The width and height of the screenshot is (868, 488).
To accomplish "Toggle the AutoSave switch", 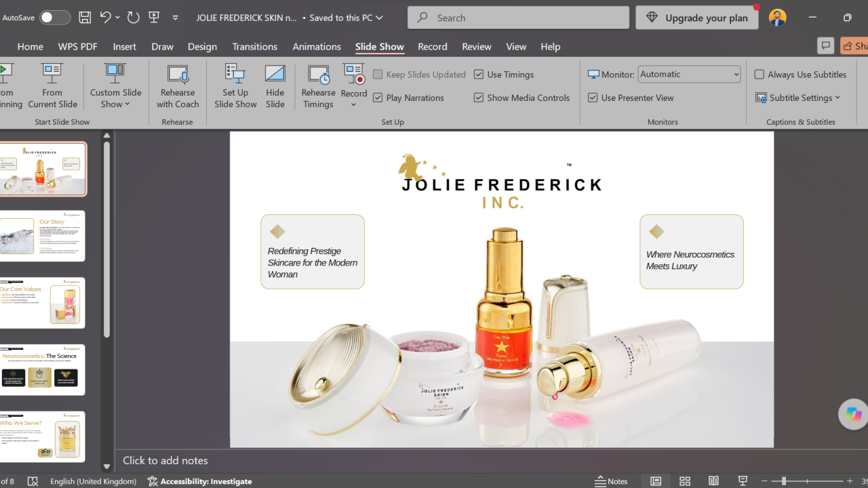I will 54,18.
